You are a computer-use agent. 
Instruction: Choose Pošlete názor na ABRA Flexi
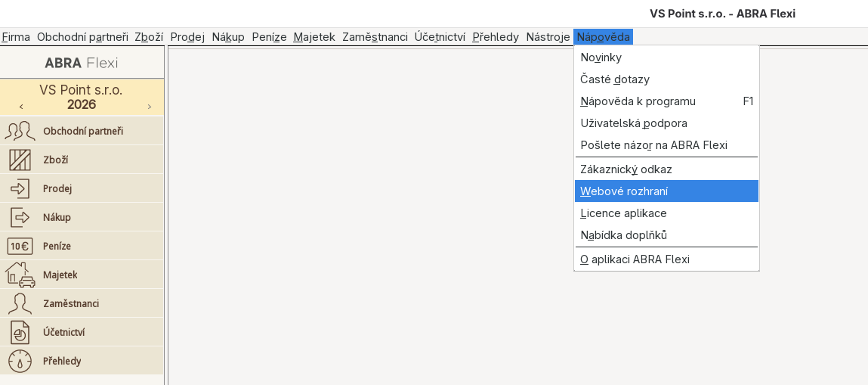click(666, 145)
